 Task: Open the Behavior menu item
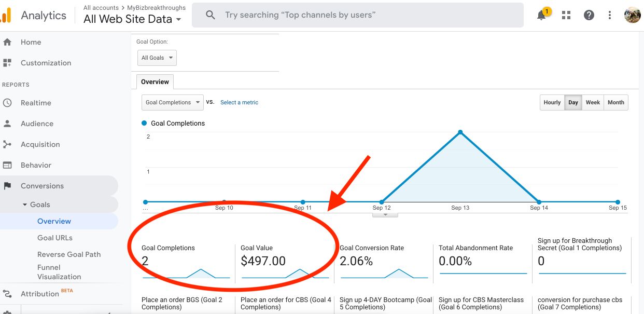point(36,165)
